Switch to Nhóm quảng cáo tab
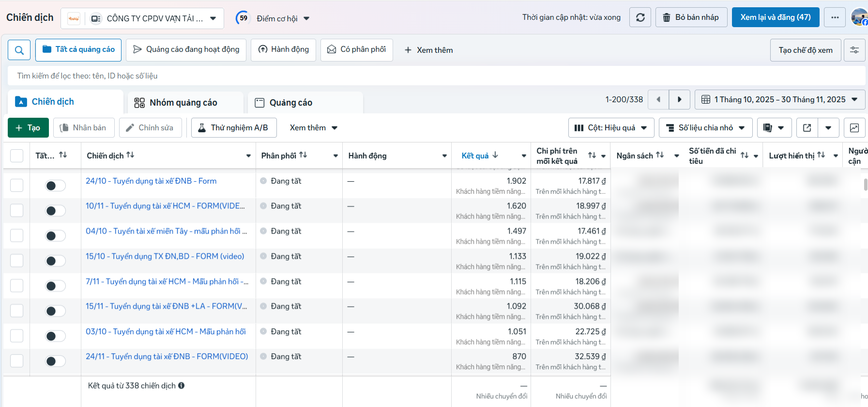The image size is (868, 407). (x=185, y=103)
